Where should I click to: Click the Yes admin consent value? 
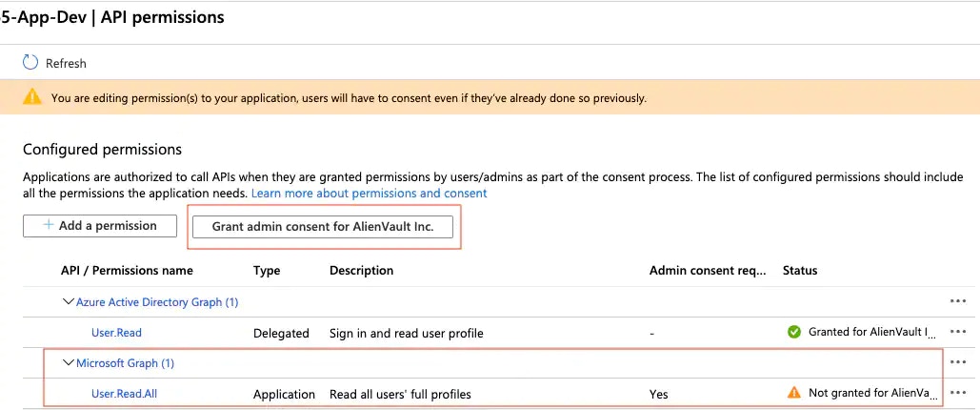coord(659,395)
